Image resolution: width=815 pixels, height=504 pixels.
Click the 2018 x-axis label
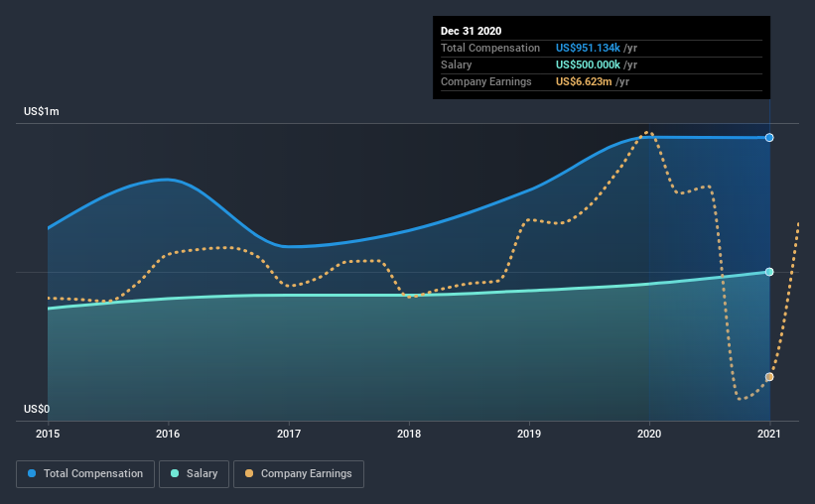pos(409,434)
